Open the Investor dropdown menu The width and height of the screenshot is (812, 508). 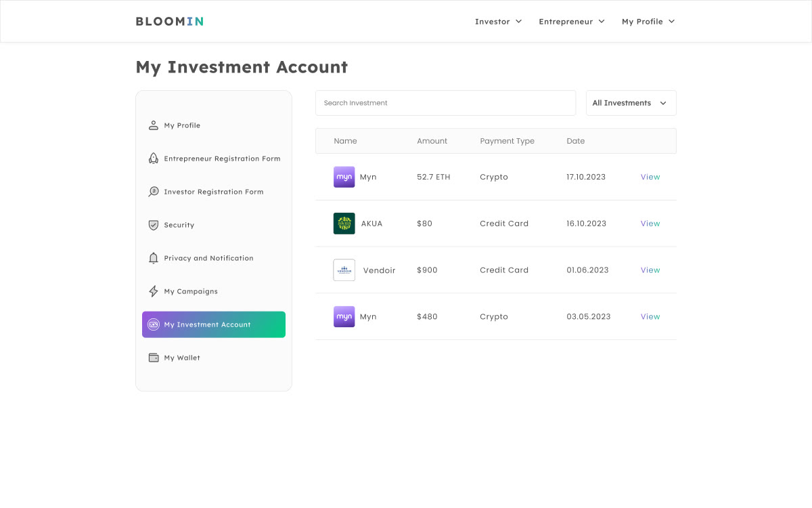(x=498, y=22)
